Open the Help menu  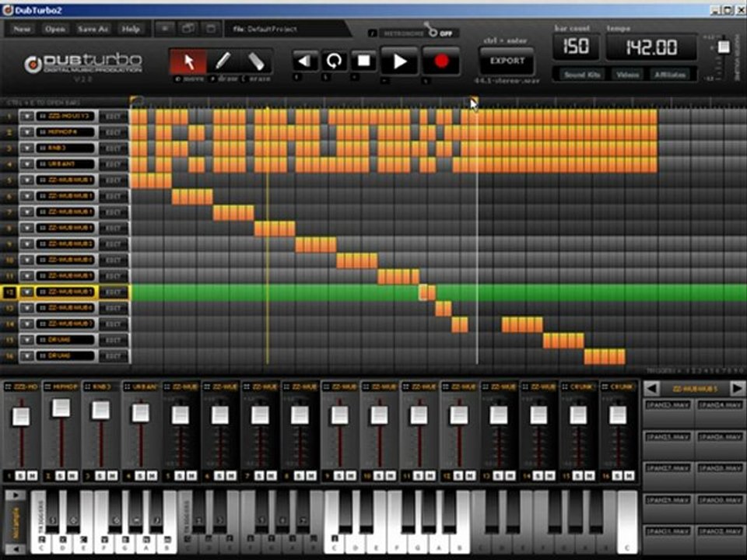click(x=131, y=29)
